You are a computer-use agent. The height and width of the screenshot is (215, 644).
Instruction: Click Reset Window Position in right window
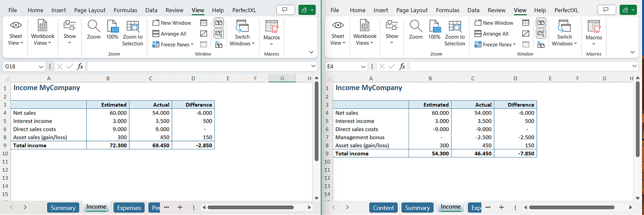pos(541,45)
